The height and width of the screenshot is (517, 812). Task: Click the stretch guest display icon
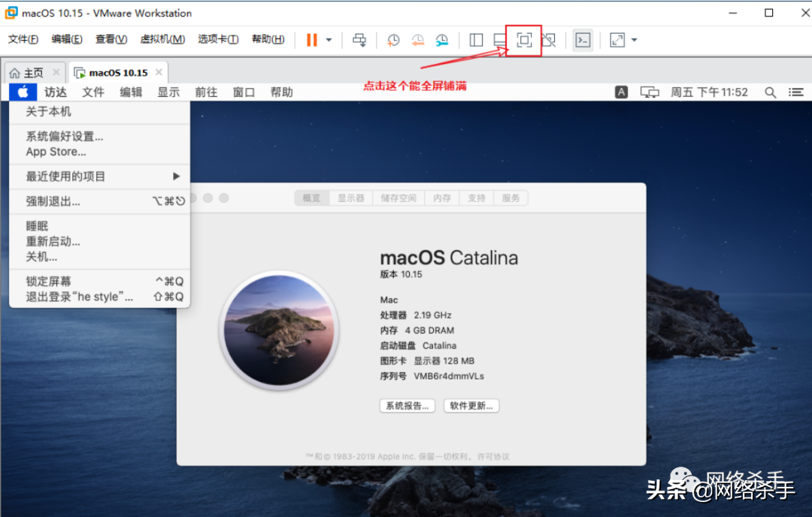click(617, 40)
